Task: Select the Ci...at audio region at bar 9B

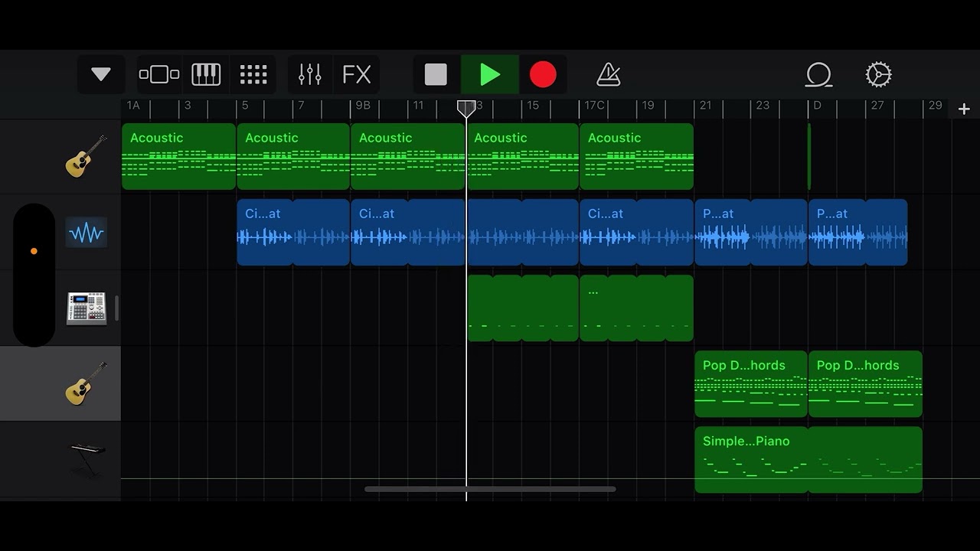Action: pos(407,233)
